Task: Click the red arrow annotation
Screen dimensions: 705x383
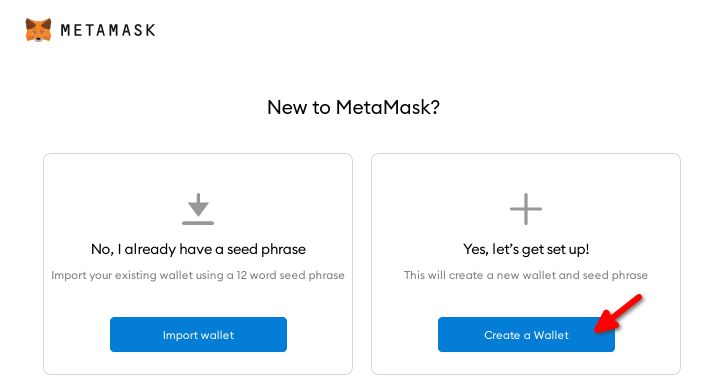Action: click(x=618, y=313)
